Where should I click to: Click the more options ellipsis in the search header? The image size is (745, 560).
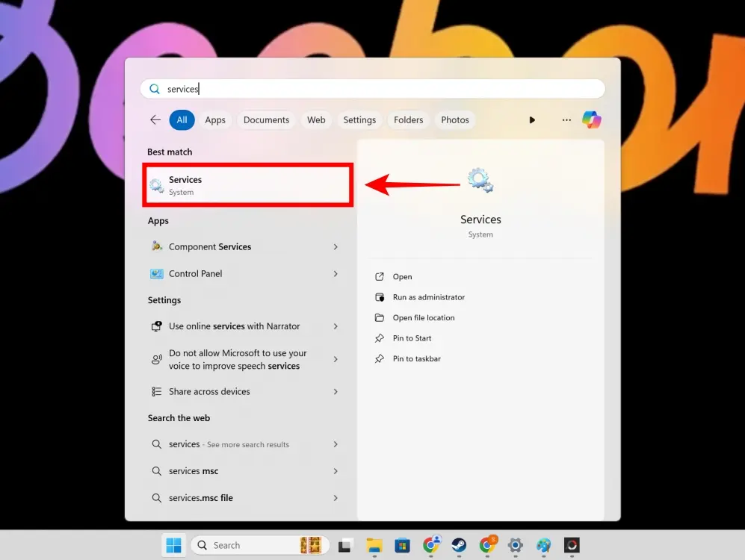click(566, 119)
